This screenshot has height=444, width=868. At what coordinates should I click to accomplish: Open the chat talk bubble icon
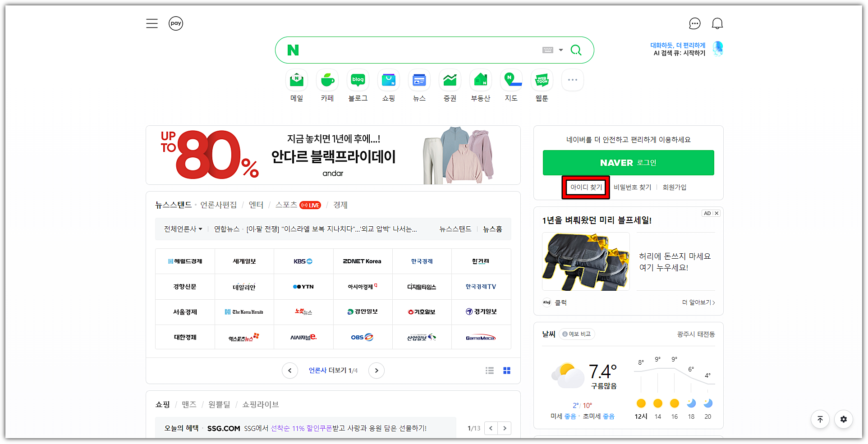click(695, 23)
